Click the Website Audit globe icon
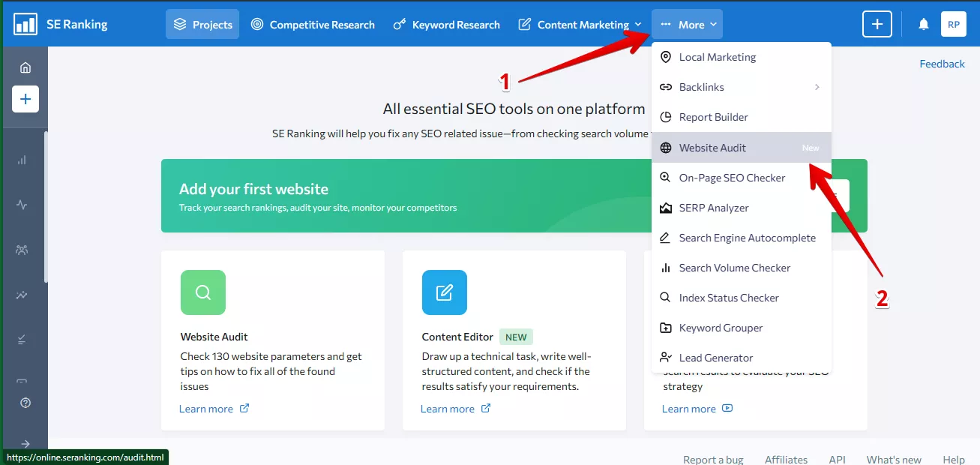The image size is (980, 465). coord(665,148)
